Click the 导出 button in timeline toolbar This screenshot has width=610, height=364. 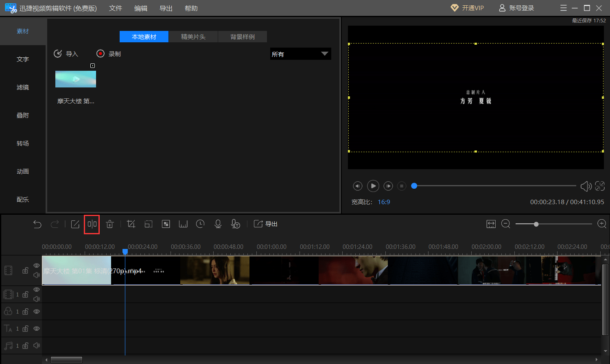266,224
